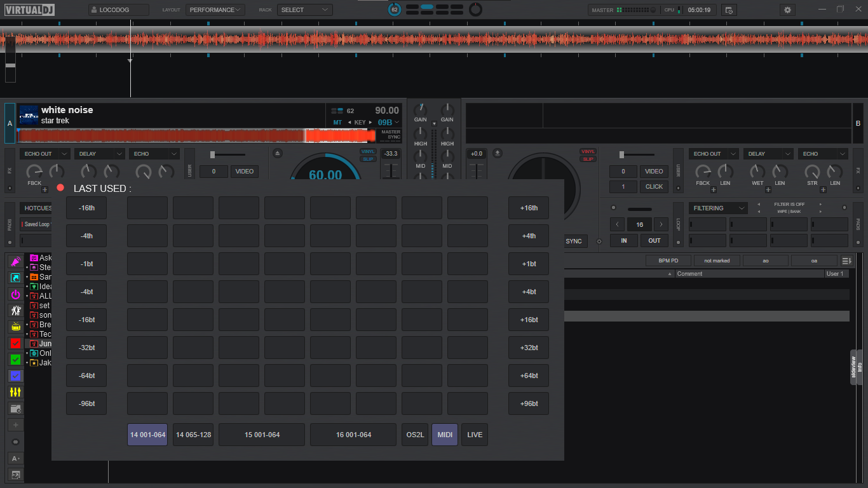Click the +32bt button

(529, 348)
